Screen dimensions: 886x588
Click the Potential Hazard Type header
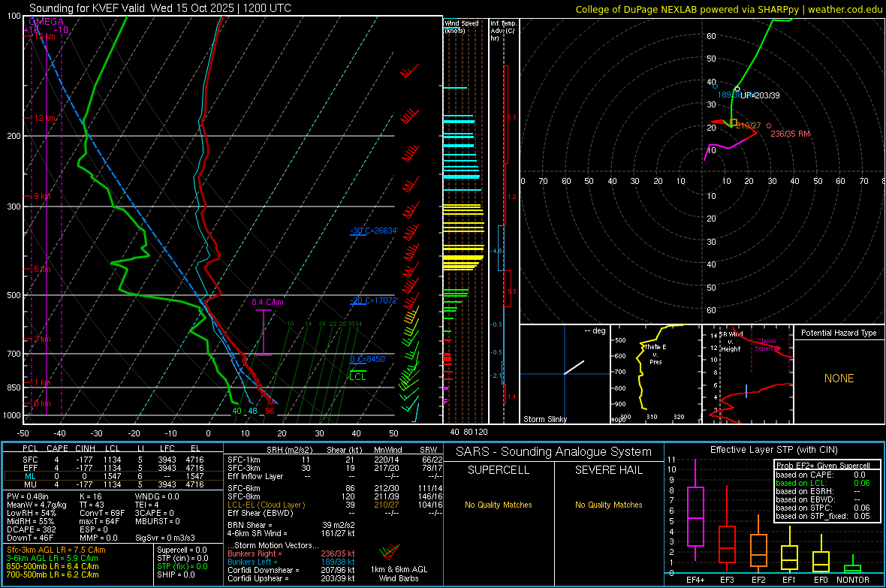click(x=839, y=333)
